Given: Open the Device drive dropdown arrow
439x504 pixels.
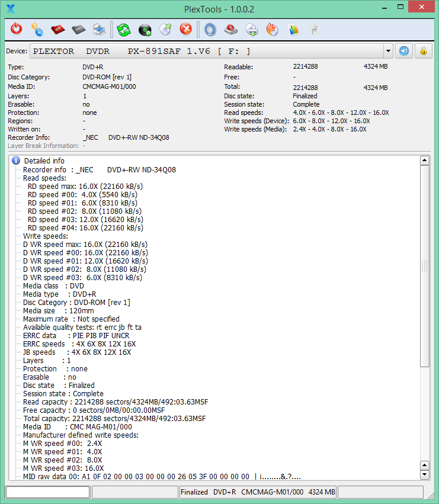Looking at the screenshot, I should point(388,51).
